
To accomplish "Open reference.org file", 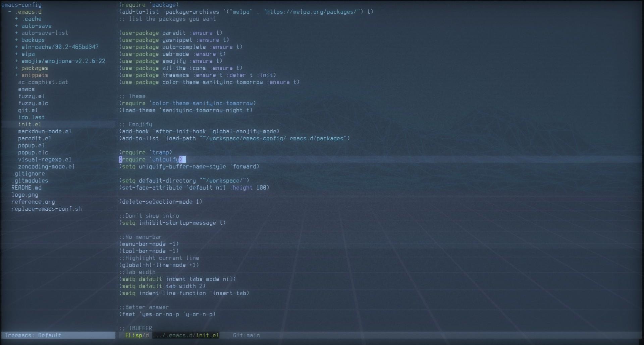I will click(33, 202).
